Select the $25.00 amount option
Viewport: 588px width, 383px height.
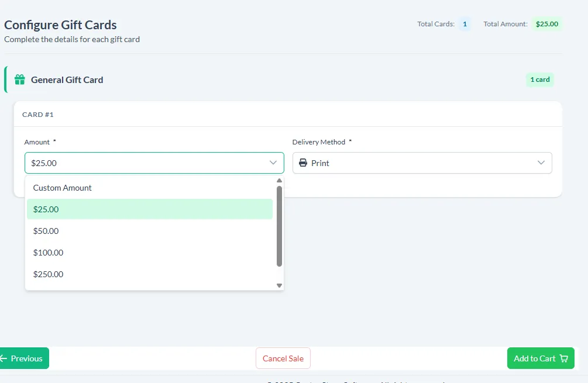click(150, 209)
